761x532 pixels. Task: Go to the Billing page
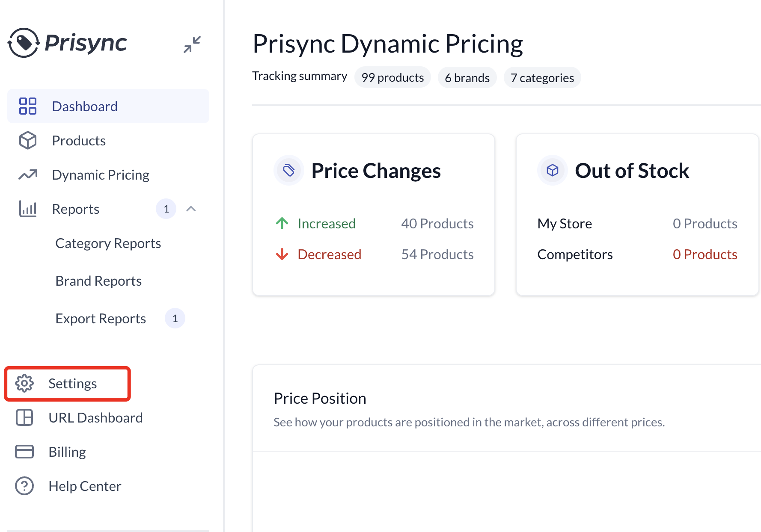tap(67, 452)
